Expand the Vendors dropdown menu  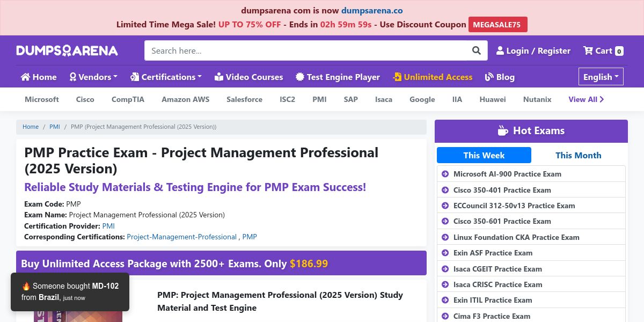pyautogui.click(x=93, y=77)
